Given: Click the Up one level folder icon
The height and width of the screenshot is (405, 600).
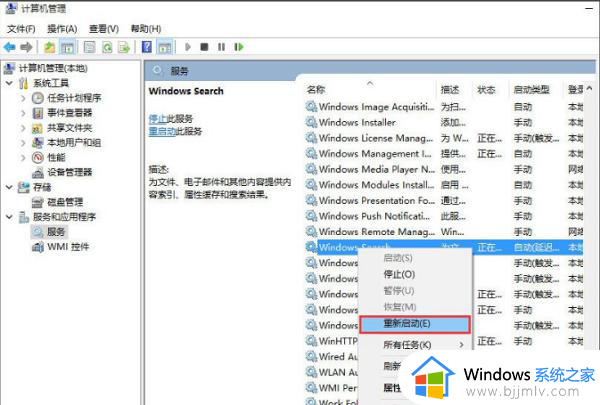Looking at the screenshot, I should pos(49,47).
